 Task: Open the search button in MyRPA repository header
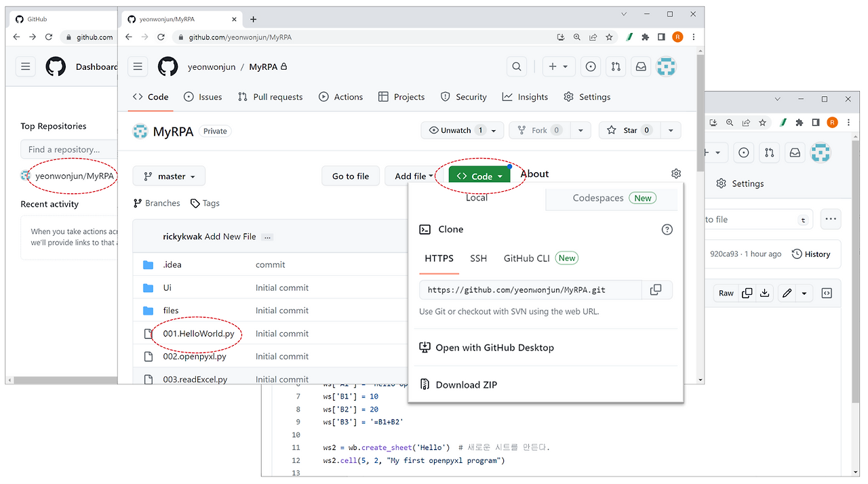(517, 66)
